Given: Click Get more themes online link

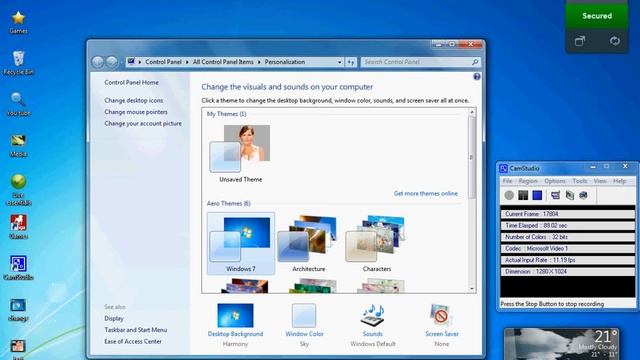Looking at the screenshot, I should coord(426,193).
